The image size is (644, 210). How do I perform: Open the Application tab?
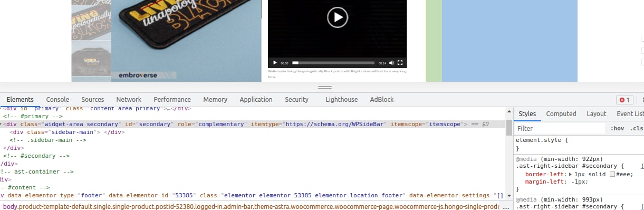(256, 99)
